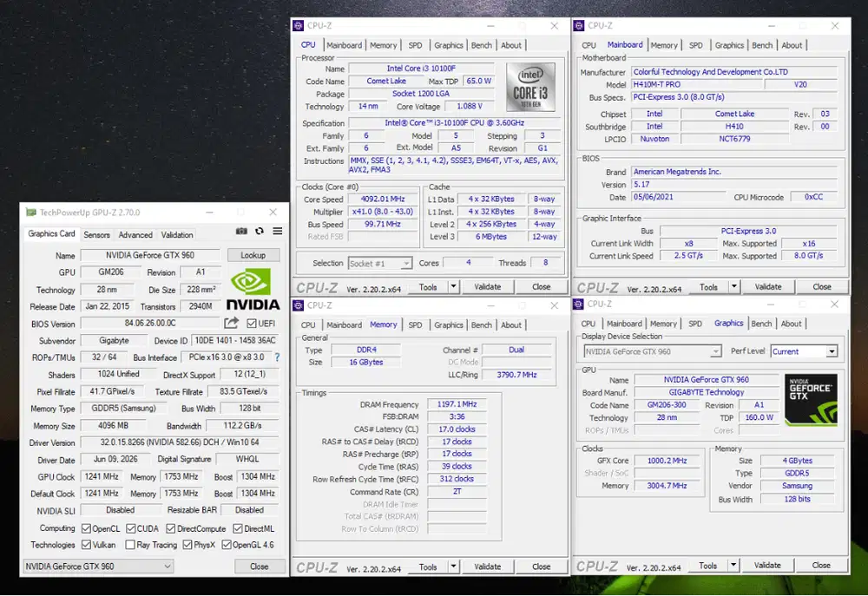Viewport: 868px width, 596px height.
Task: Toggle the OpenCL checkbox
Action: (86, 528)
